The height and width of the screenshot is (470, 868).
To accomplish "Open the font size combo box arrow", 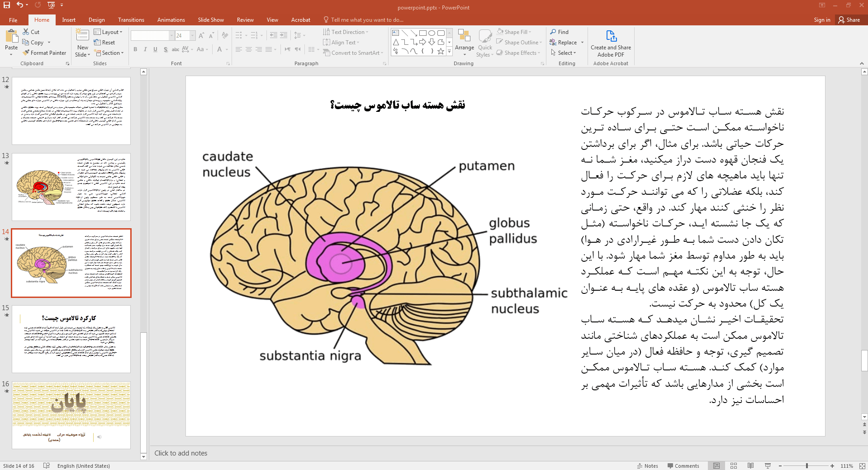I will point(193,35).
